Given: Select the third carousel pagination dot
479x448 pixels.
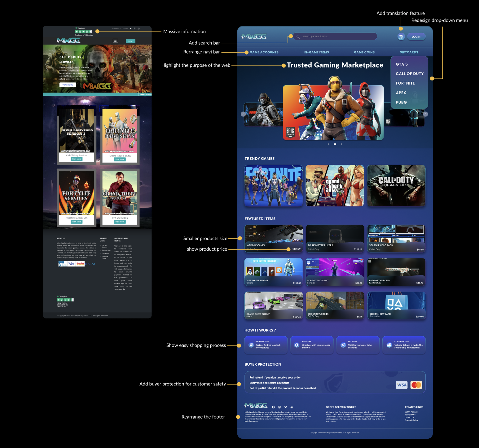Looking at the screenshot, I should click(x=341, y=144).
